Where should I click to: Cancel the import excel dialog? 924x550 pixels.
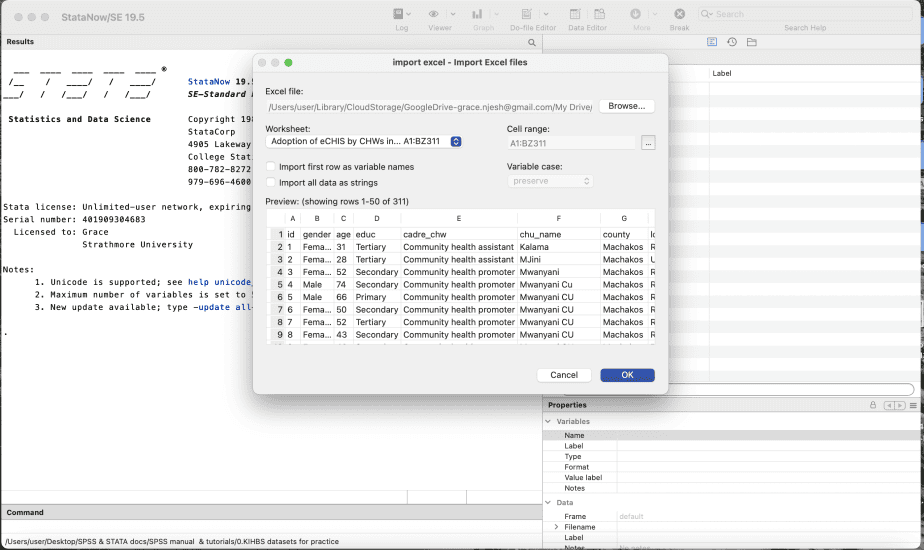[564, 375]
